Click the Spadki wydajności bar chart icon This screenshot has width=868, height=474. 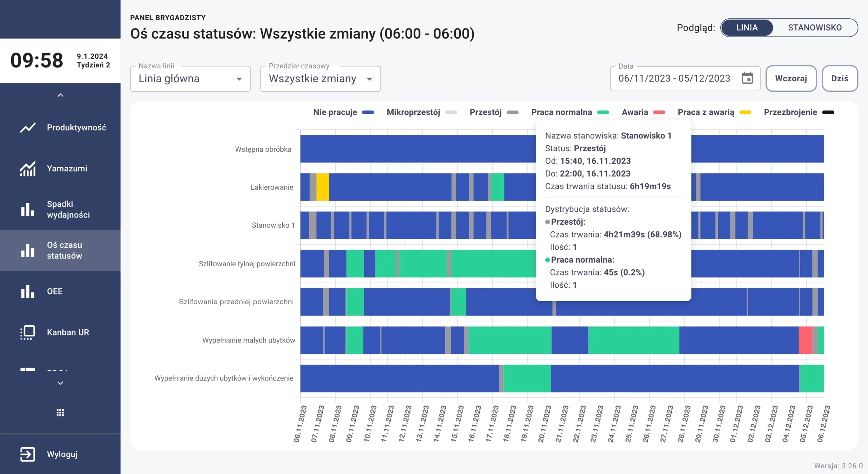pos(27,209)
